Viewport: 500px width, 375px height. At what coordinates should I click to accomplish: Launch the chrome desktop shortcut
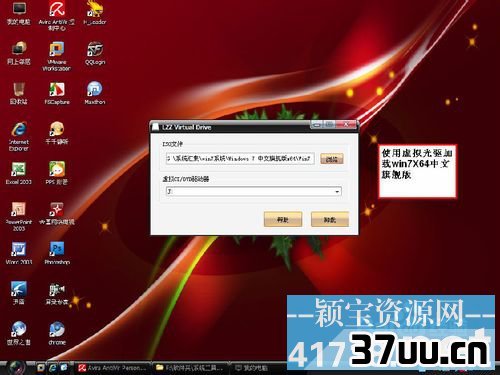(57, 333)
